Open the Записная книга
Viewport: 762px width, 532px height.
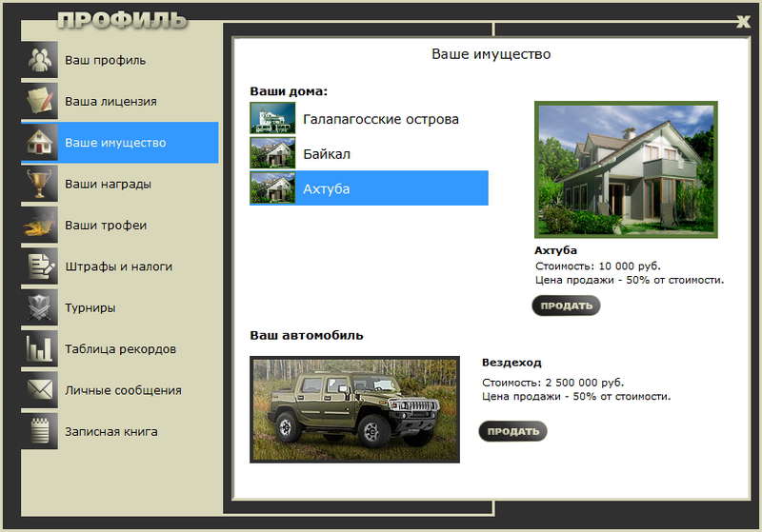pyautogui.click(x=120, y=431)
